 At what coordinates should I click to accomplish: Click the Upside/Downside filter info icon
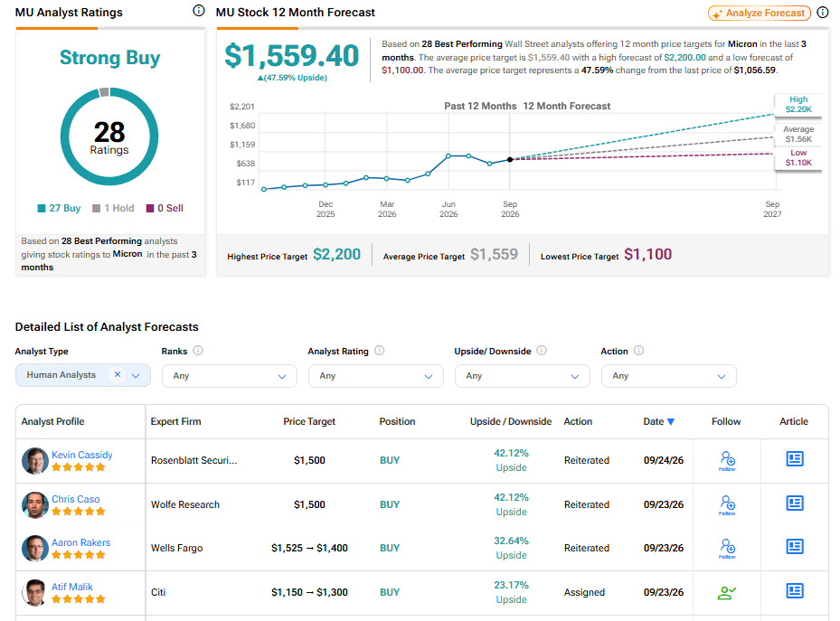click(x=542, y=351)
